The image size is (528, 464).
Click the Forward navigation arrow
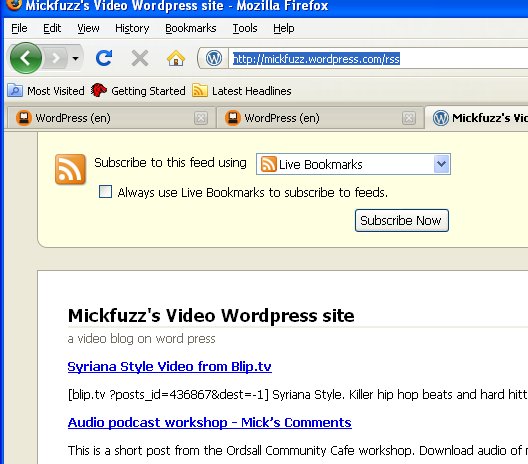56,59
